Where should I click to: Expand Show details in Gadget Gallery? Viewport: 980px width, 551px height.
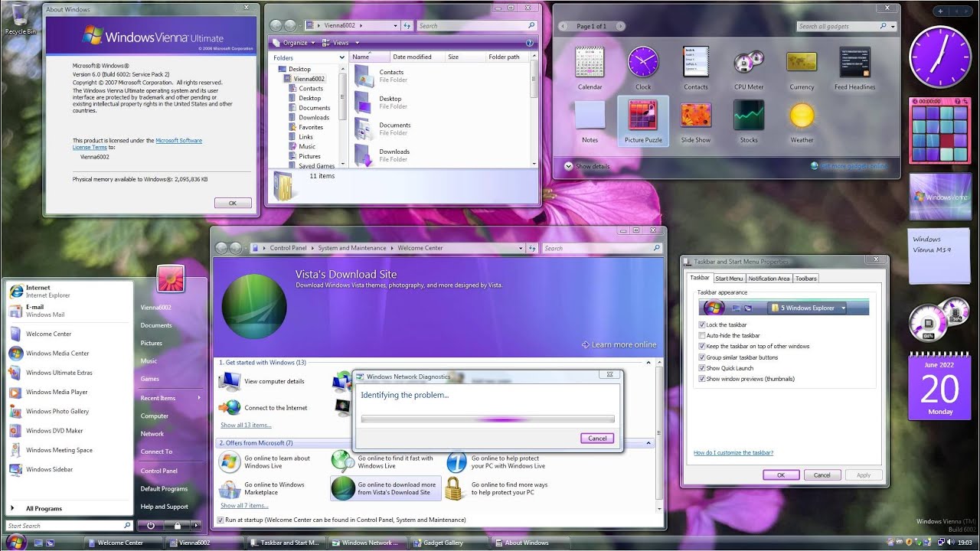pos(587,166)
